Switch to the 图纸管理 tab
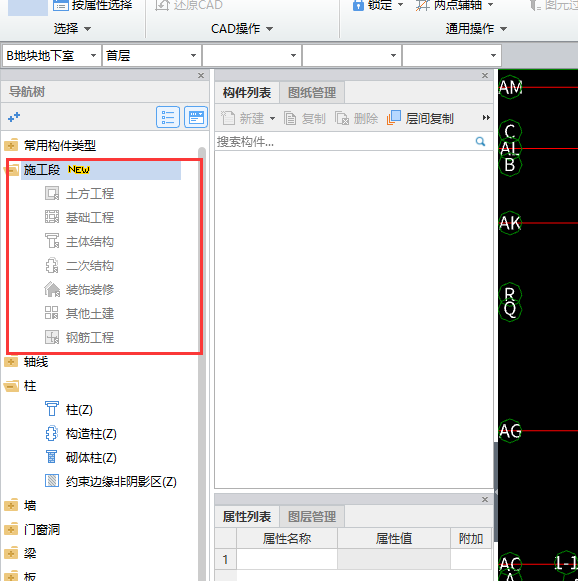This screenshot has height=581, width=578. tap(312, 93)
